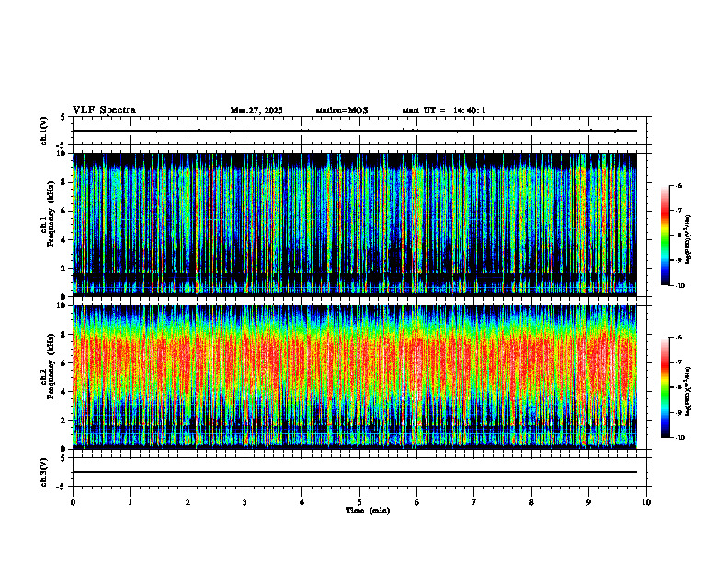Click inside the ch.2 spectrogram panel
Image resolution: width=728 pixels, height=563 pixels.
355,377
